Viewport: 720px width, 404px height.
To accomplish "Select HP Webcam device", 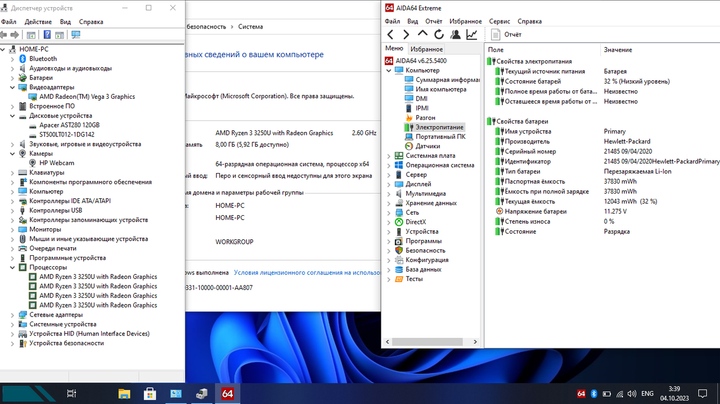I will (x=51, y=163).
